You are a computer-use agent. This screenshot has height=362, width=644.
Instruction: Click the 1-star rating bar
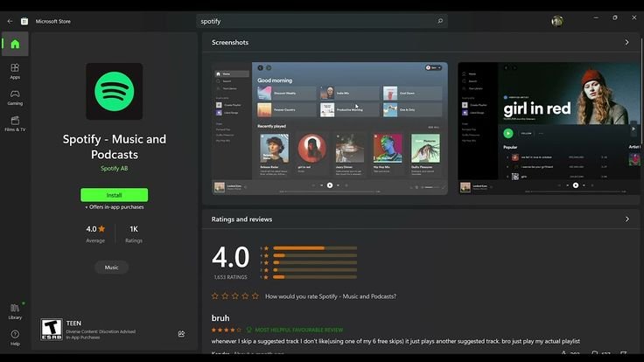click(315, 277)
